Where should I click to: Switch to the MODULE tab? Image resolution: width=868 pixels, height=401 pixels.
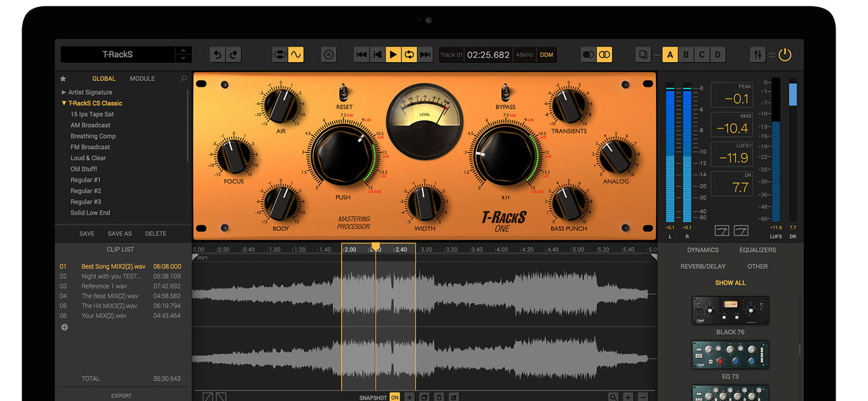[x=142, y=79]
